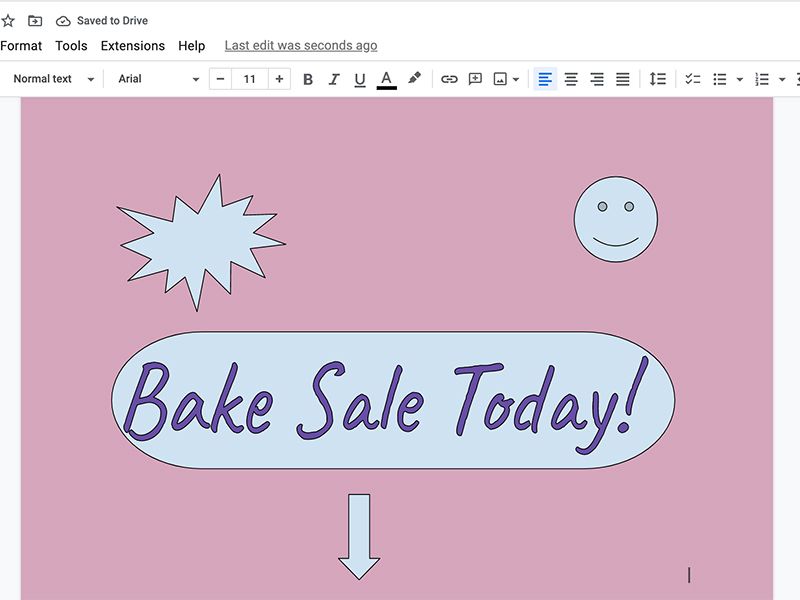Open the text color picker
800x600 pixels.
386,78
